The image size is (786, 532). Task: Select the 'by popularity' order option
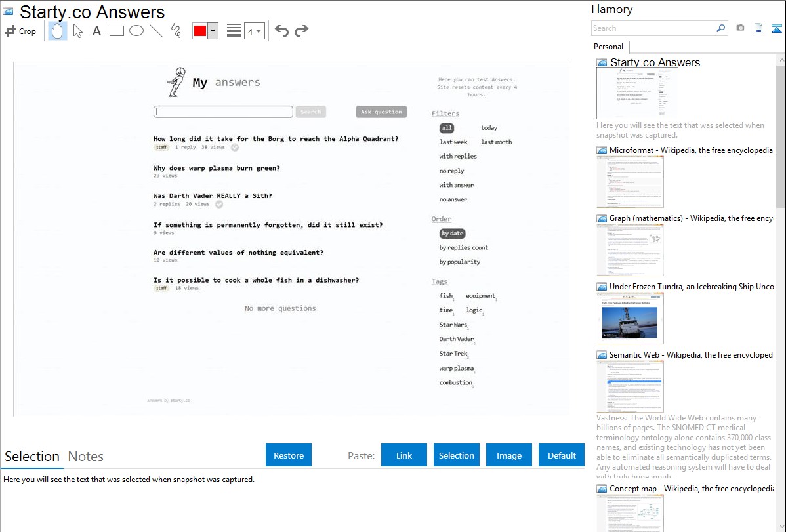pos(460,262)
